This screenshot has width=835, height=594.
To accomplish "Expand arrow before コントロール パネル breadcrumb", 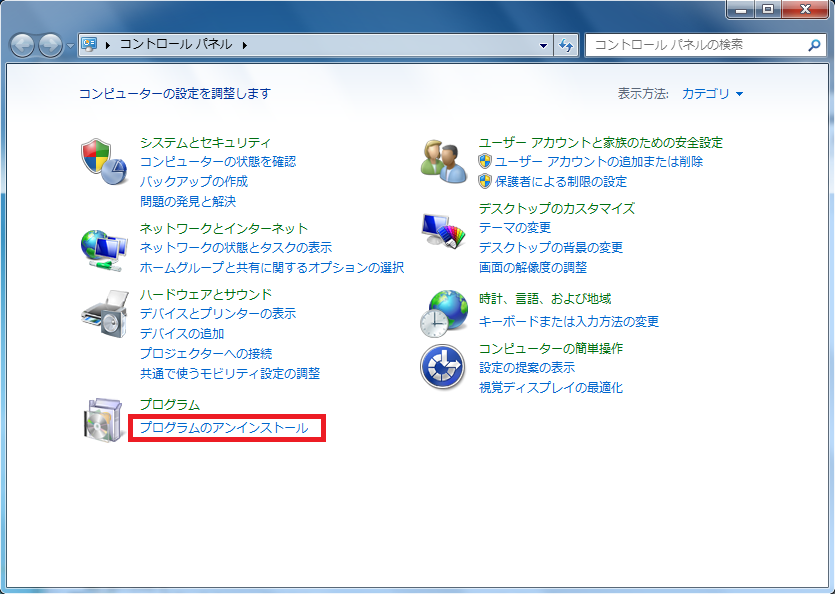I will 108,45.
